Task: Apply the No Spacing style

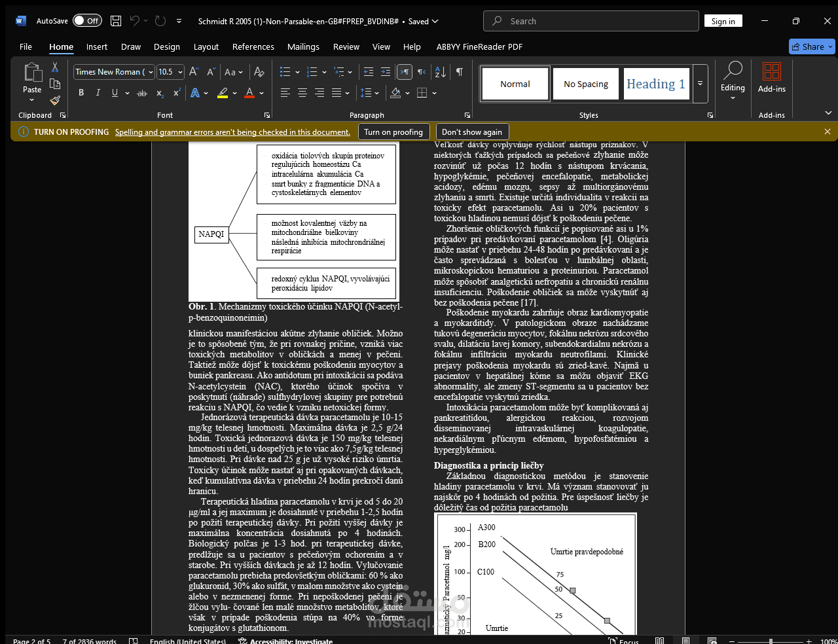Action: [586, 84]
